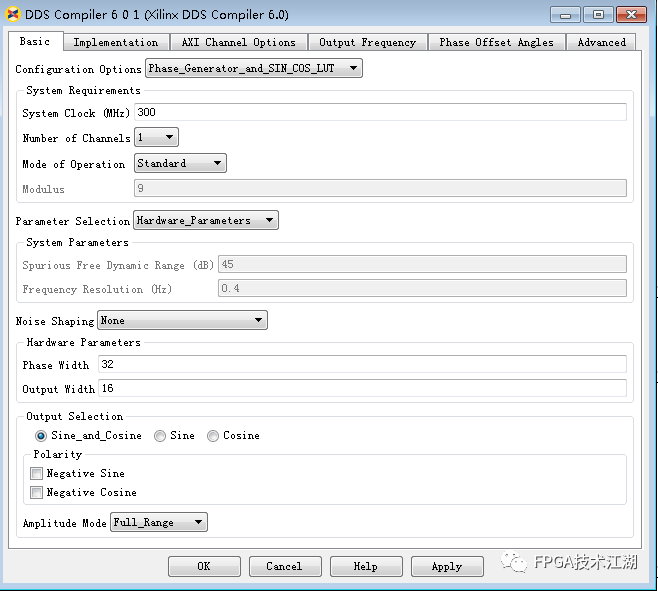
Task: Click the Frequency Resolution (Hz) field
Action: 422,288
